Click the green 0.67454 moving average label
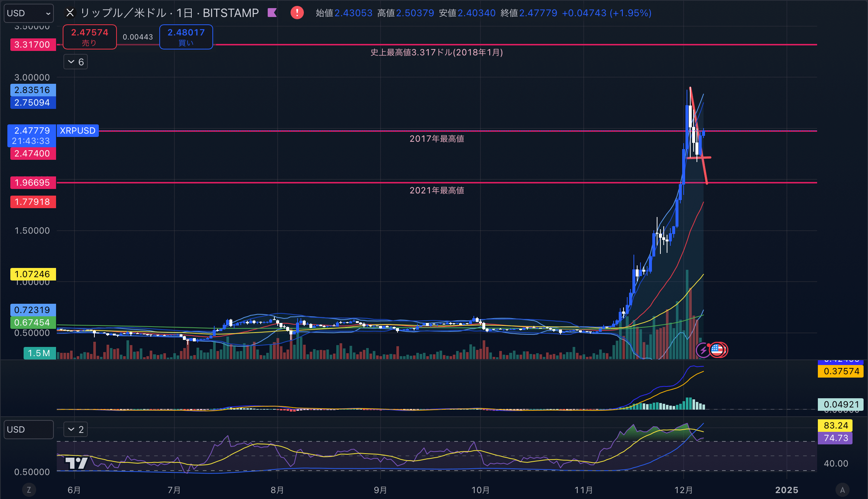Screen dimensions: 868x499 (33, 323)
